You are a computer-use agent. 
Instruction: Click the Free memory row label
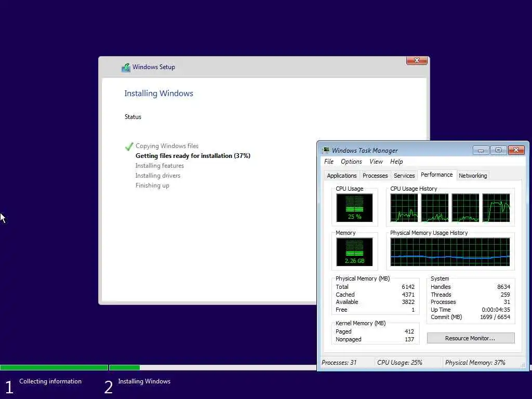click(x=341, y=310)
